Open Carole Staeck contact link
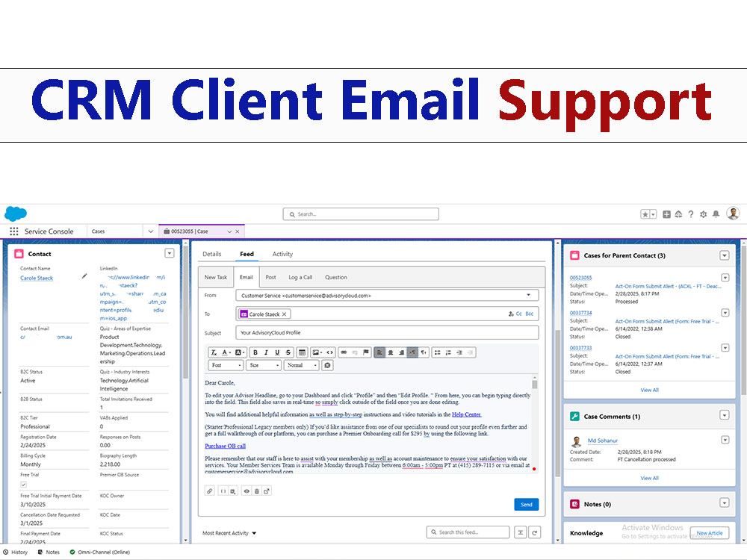This screenshot has width=747, height=560. (37, 278)
